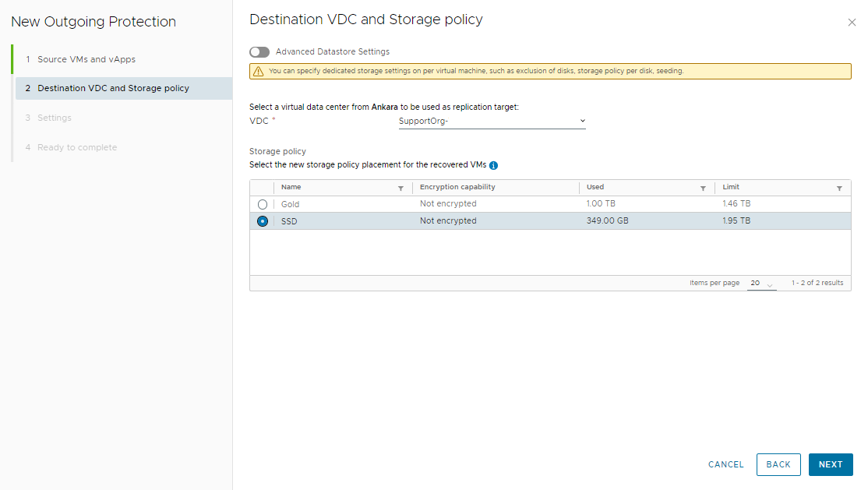The height and width of the screenshot is (490, 868).
Task: Enable Advanced Datastore Settings toggle
Action: pyautogui.click(x=259, y=52)
